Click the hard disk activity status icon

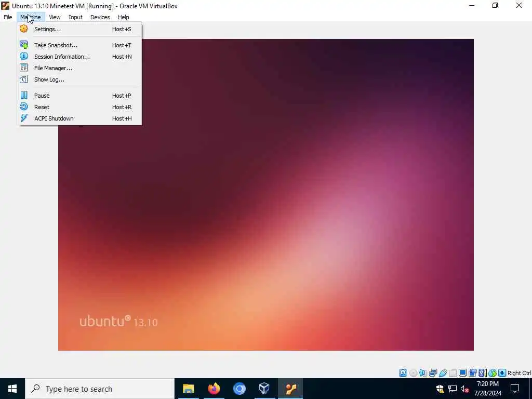[403, 373]
